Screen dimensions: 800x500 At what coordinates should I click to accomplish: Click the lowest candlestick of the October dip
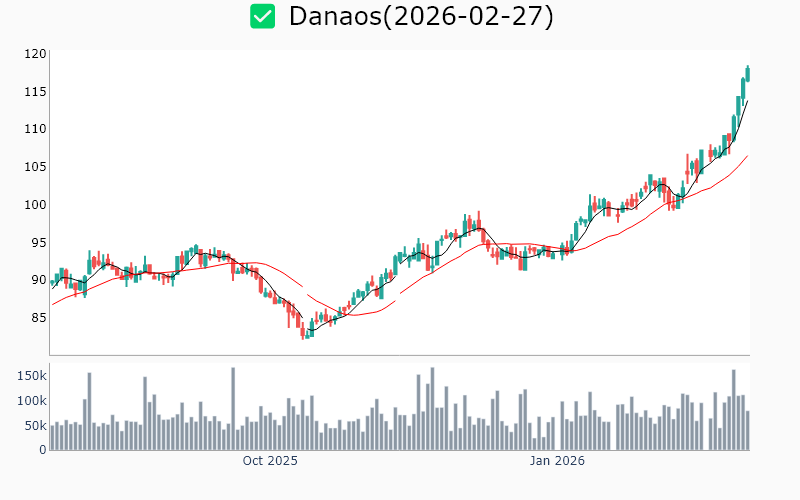304,333
